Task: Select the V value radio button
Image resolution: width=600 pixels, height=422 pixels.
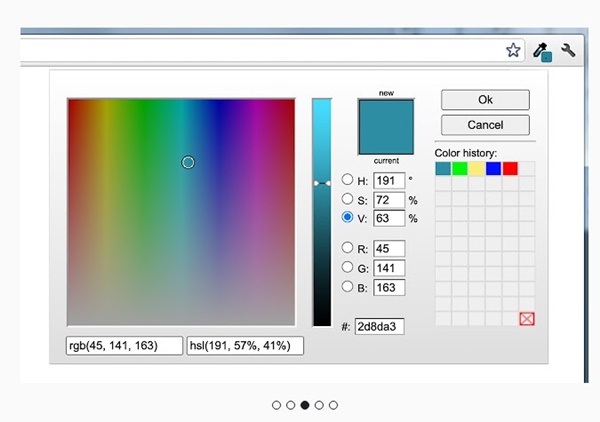Action: [347, 217]
